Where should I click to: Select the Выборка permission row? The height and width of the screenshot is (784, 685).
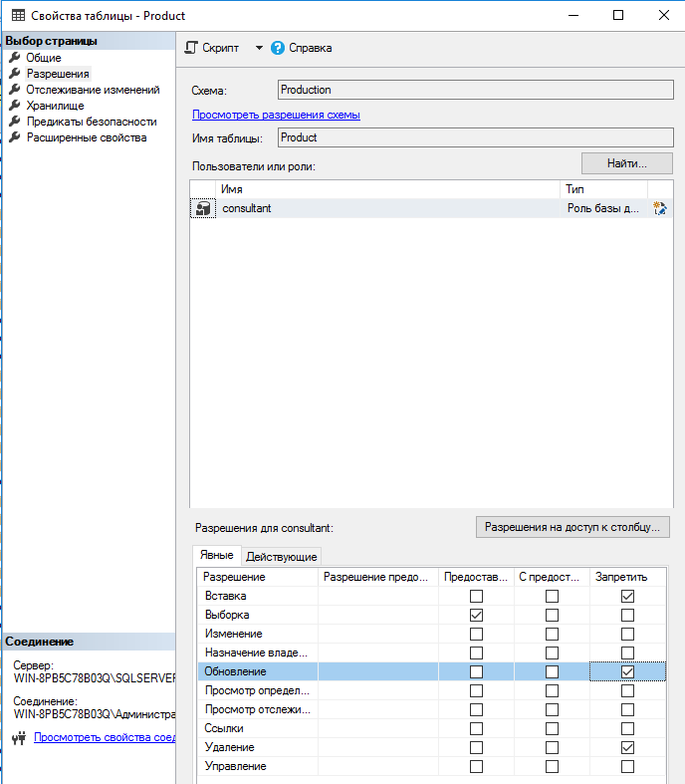432,615
